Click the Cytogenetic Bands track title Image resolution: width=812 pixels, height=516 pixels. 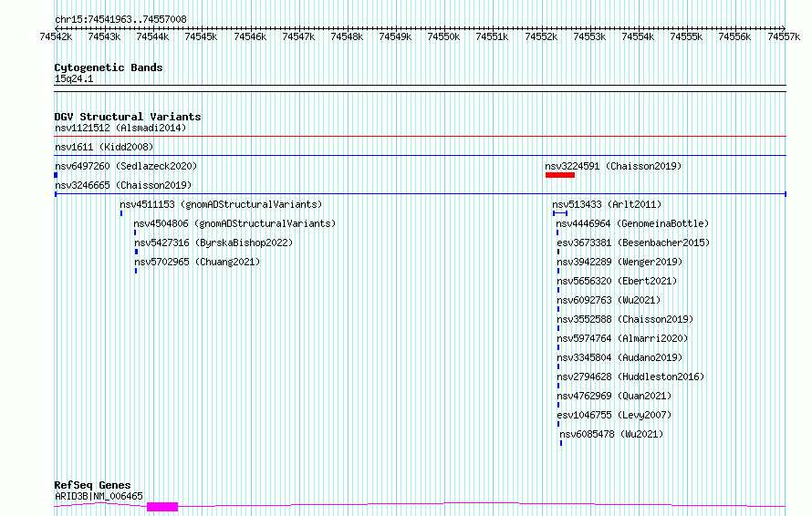109,67
